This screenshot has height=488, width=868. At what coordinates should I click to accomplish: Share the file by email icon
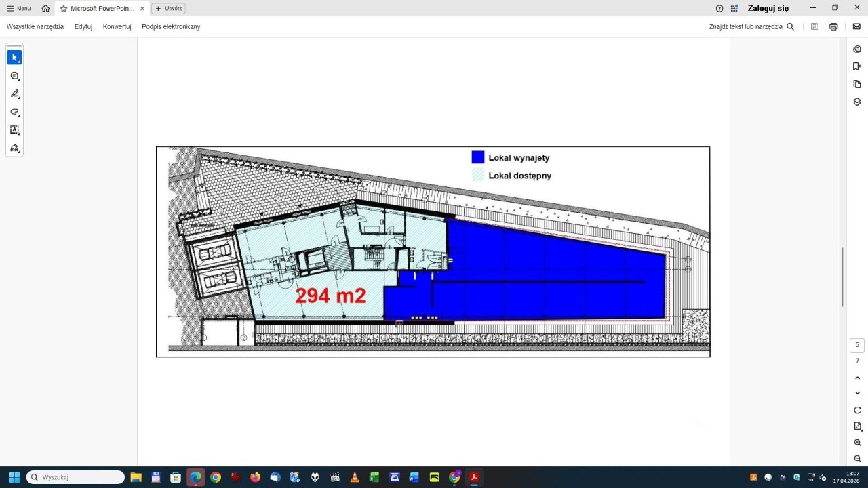(x=856, y=26)
